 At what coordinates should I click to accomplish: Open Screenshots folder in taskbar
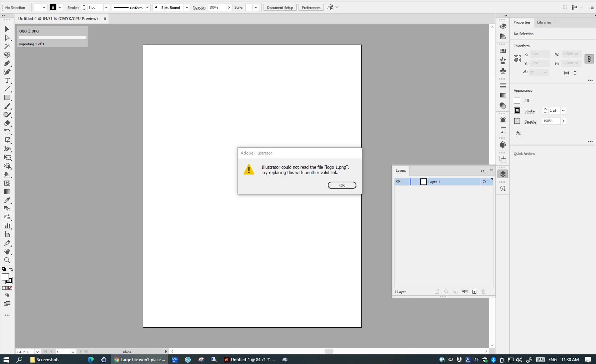click(x=45, y=360)
